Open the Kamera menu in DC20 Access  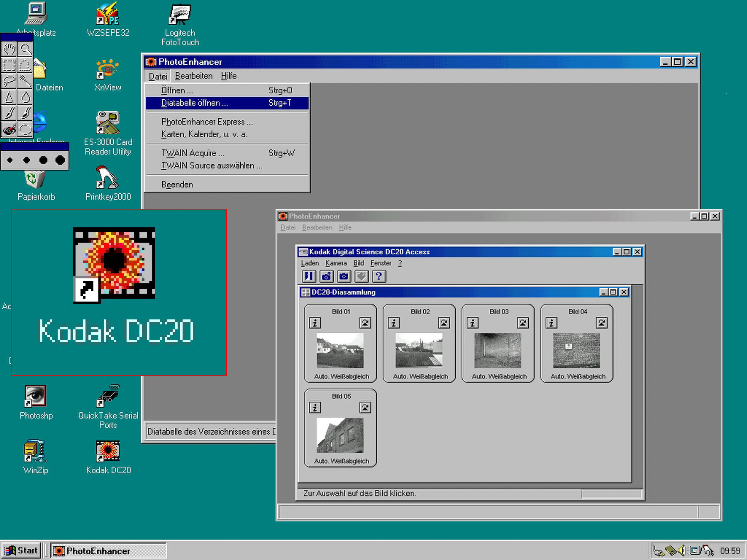[x=336, y=263]
